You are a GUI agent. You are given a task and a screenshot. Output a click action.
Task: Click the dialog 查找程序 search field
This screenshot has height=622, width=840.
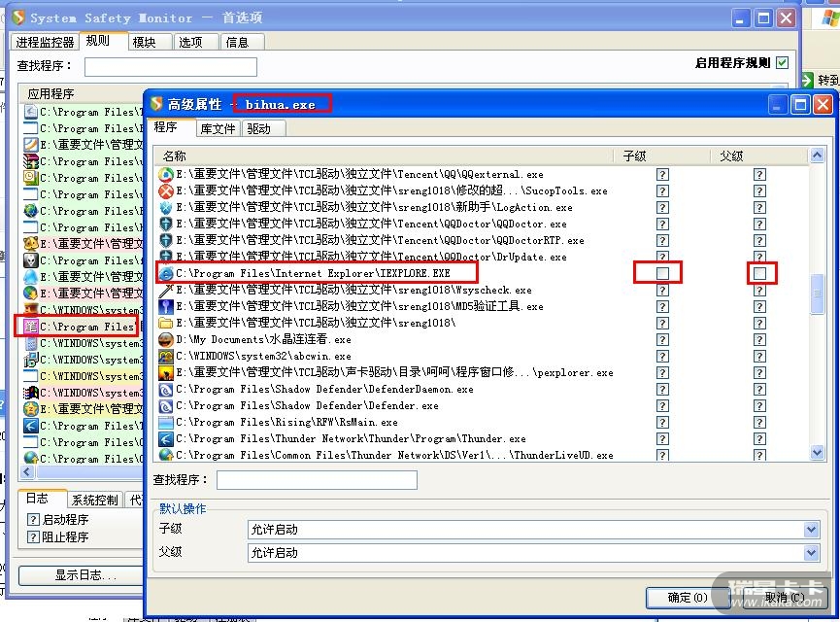coord(317,480)
